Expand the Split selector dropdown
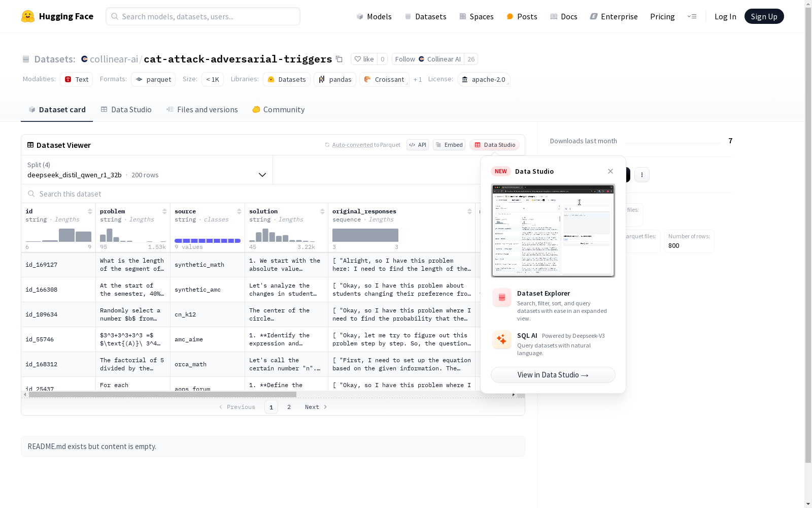The width and height of the screenshot is (812, 508). click(147, 170)
